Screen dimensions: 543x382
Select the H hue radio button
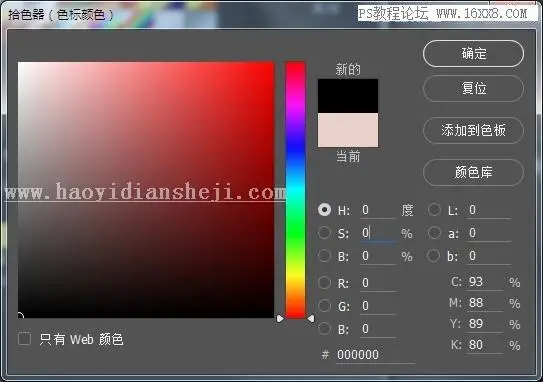click(324, 210)
